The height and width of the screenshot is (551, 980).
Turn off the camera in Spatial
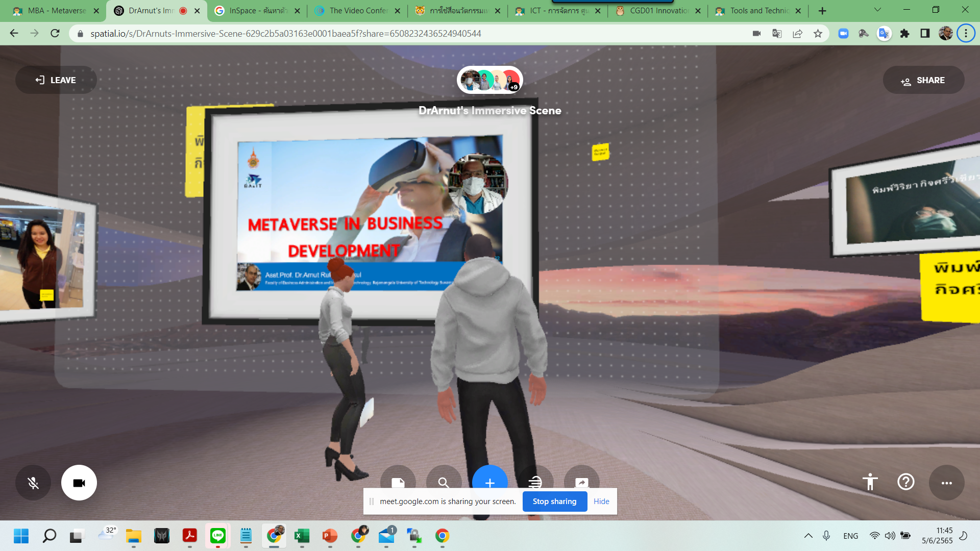[x=79, y=482]
